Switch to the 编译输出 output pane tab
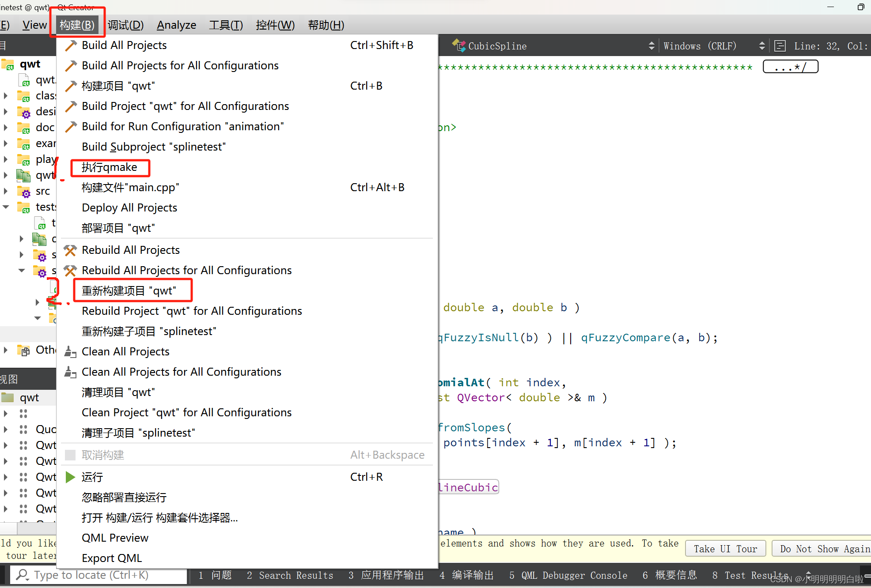The image size is (871, 588). (467, 575)
